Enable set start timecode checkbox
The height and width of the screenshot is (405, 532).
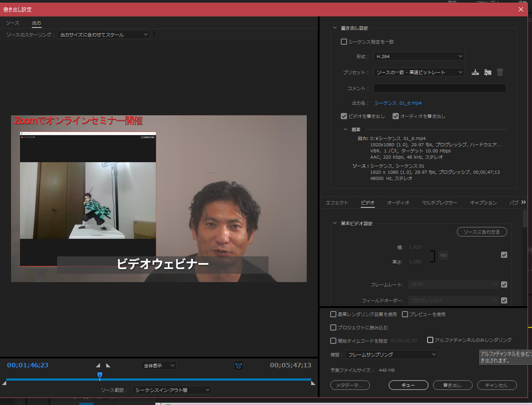pos(333,341)
